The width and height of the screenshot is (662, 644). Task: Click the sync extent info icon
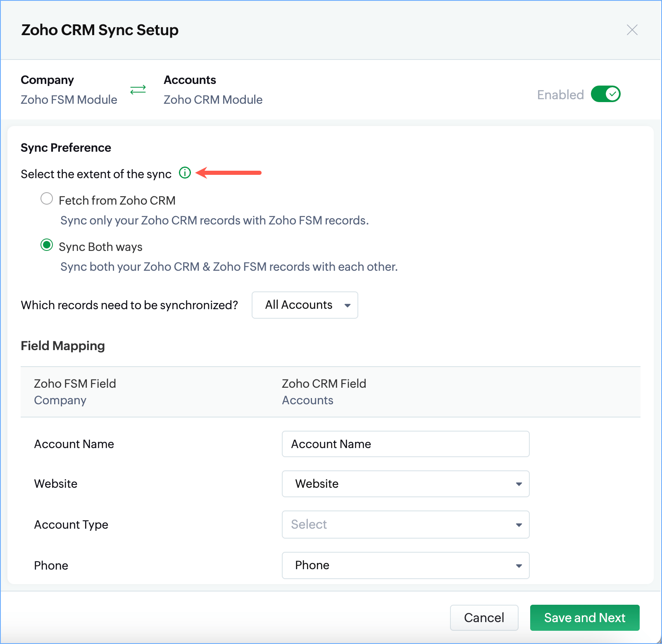[x=185, y=173]
